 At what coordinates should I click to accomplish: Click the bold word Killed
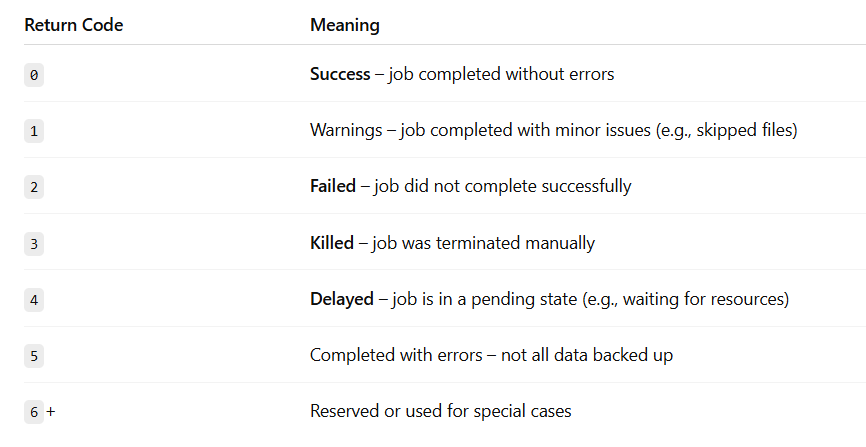(x=331, y=243)
